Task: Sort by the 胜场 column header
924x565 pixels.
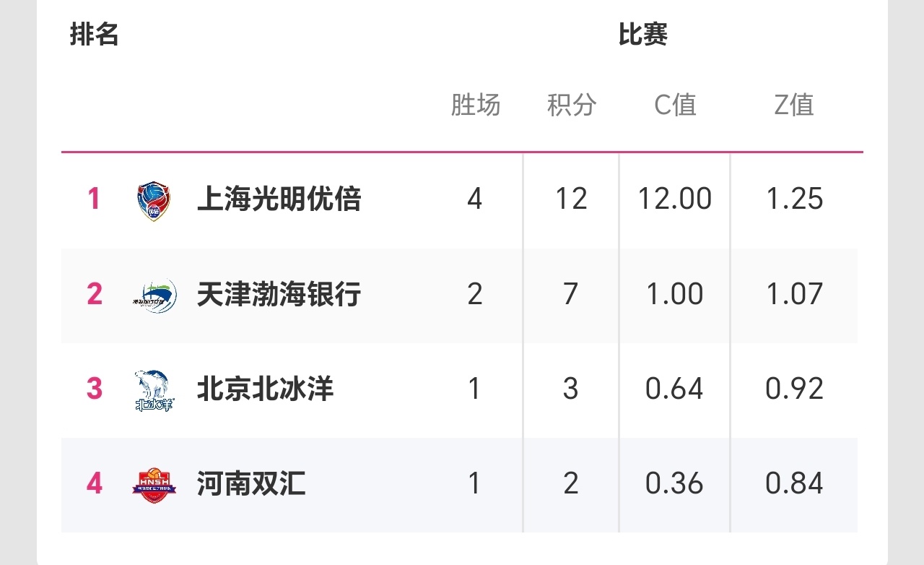Action: pos(475,105)
